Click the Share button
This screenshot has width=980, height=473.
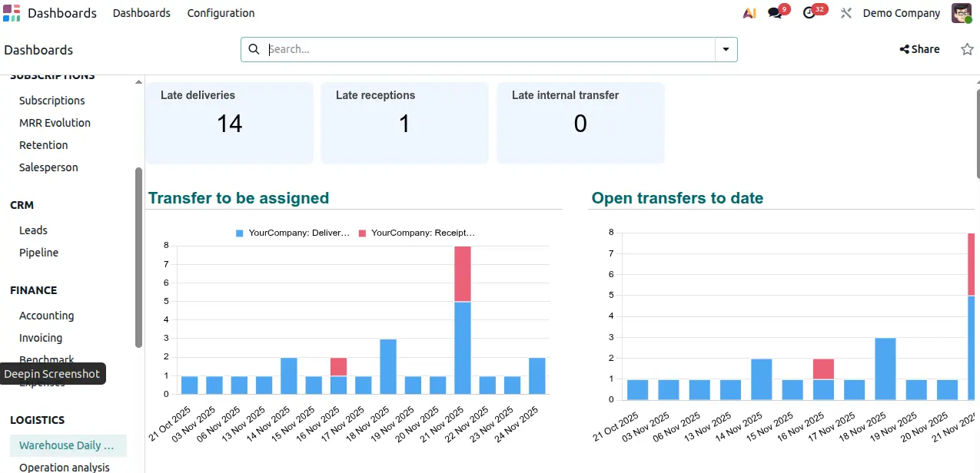click(920, 49)
